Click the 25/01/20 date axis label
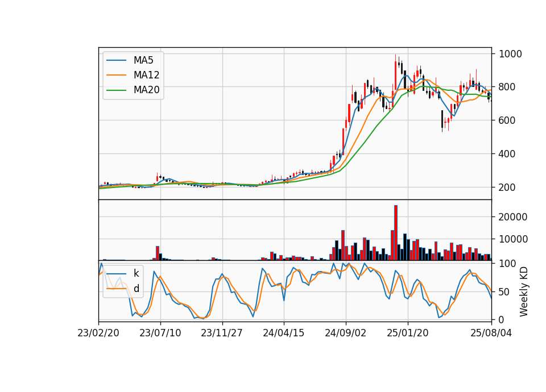 [x=407, y=333]
